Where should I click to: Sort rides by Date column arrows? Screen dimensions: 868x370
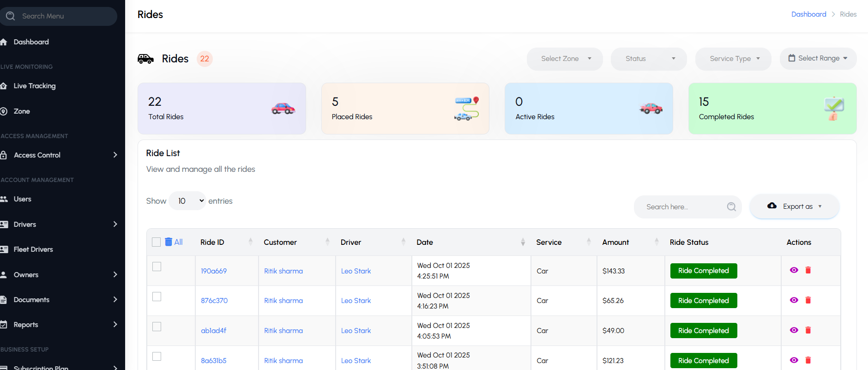coord(523,242)
